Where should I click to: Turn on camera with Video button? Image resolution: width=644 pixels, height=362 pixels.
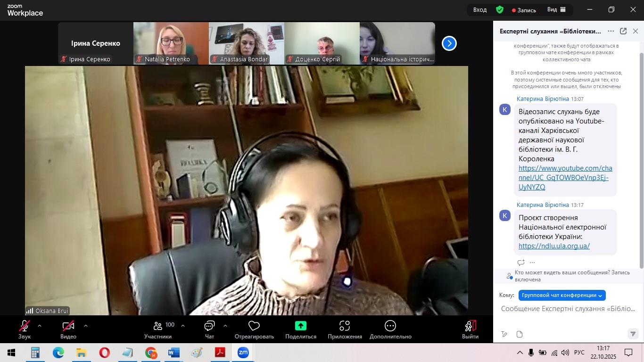pos(68,326)
